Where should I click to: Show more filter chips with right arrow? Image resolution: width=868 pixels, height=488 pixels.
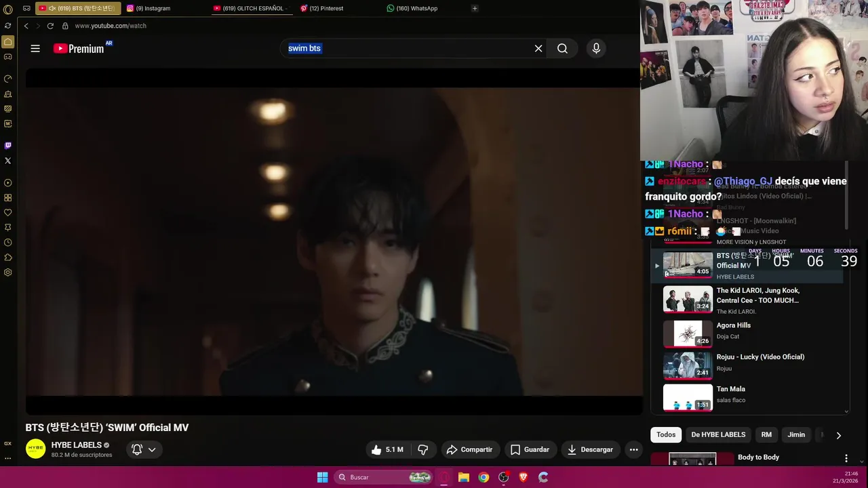[838, 435]
